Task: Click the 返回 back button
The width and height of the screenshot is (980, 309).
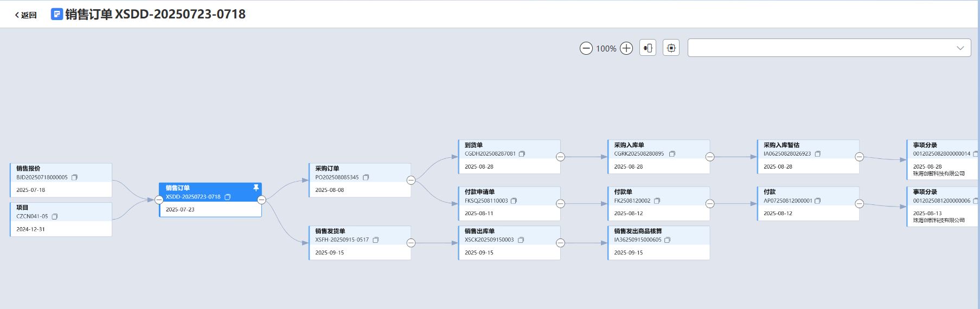Action: click(x=25, y=15)
